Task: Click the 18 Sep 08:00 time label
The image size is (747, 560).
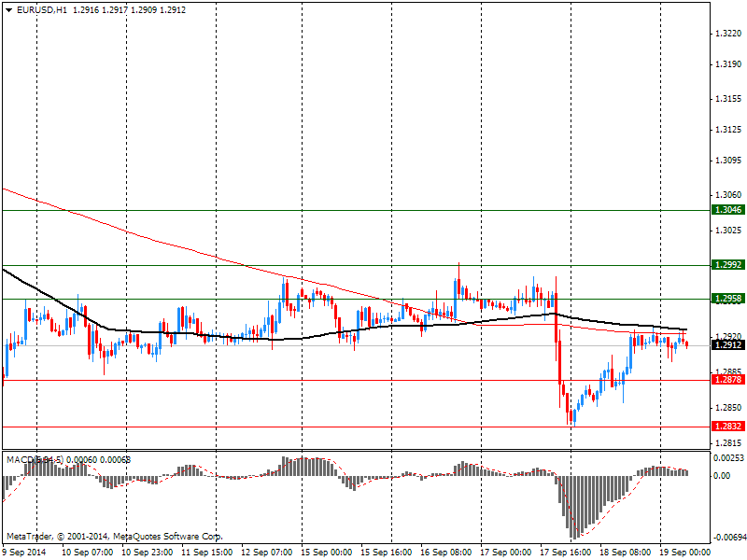Action: [x=625, y=553]
